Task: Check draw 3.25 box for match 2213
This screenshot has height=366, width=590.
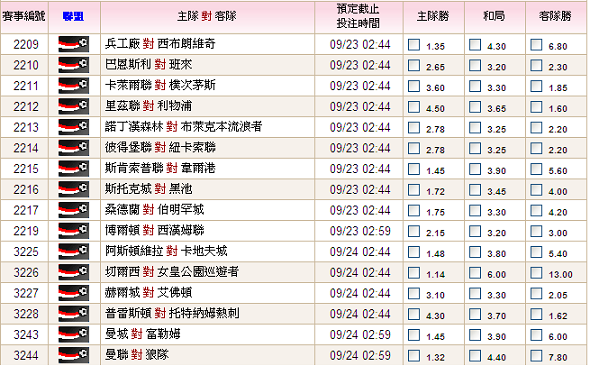Action: coord(475,128)
